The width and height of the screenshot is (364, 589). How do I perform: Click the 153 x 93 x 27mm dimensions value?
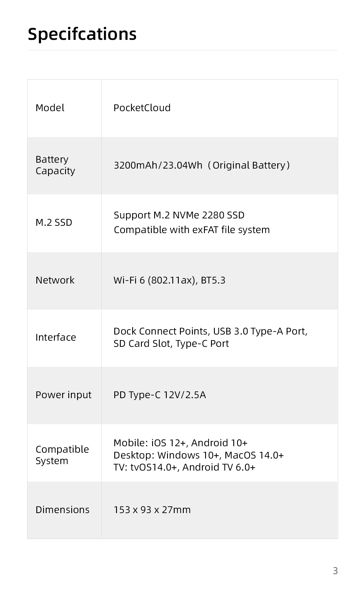point(152,510)
